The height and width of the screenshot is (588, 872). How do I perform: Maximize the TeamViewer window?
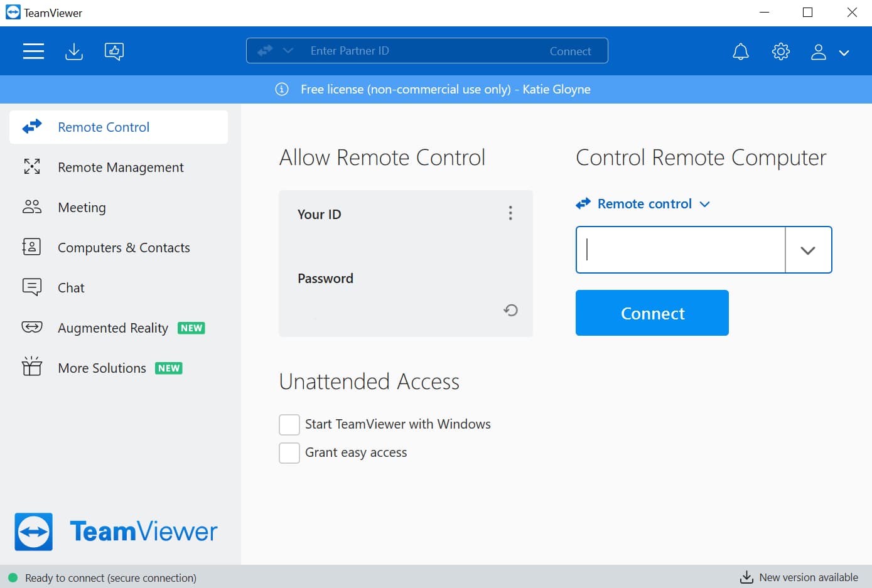(808, 13)
